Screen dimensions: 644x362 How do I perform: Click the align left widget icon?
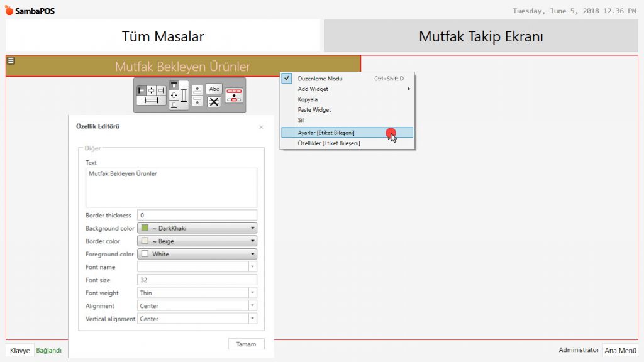click(142, 90)
